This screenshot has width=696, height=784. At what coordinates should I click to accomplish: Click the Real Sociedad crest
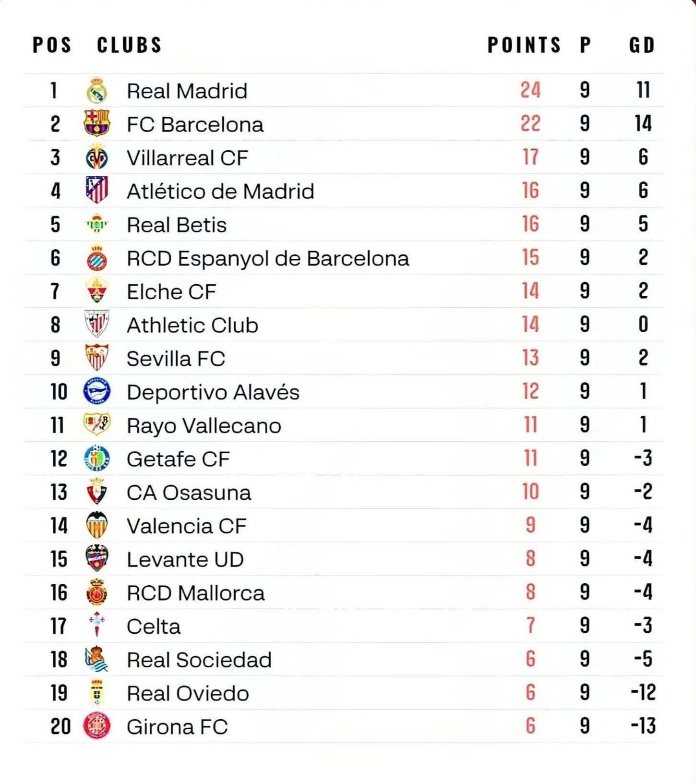(97, 659)
